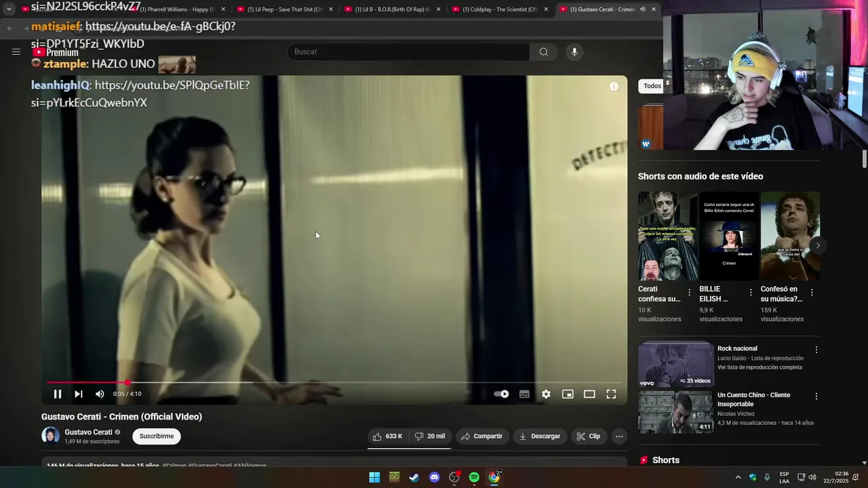Open OBS Studio from the taskbar
Screen dimensions: 868x488
454,477
